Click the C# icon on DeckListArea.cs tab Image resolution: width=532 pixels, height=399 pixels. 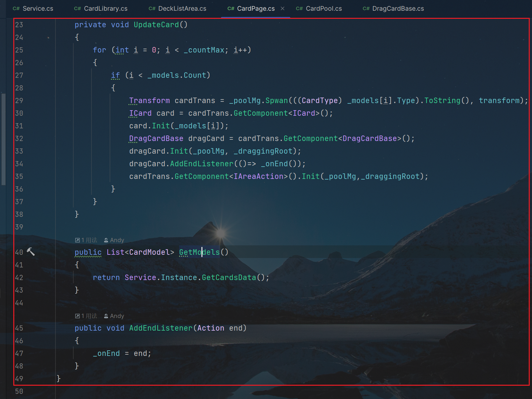coord(152,9)
